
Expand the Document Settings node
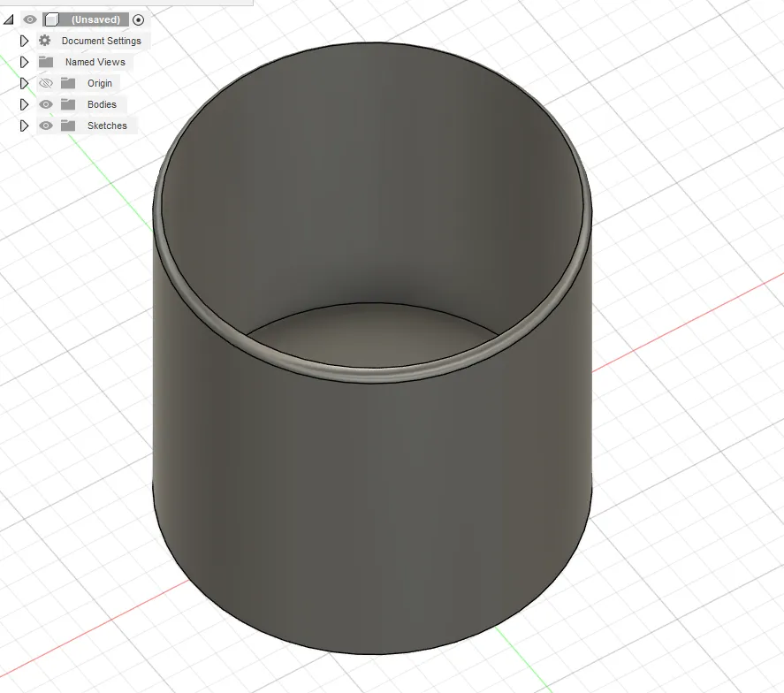24,41
